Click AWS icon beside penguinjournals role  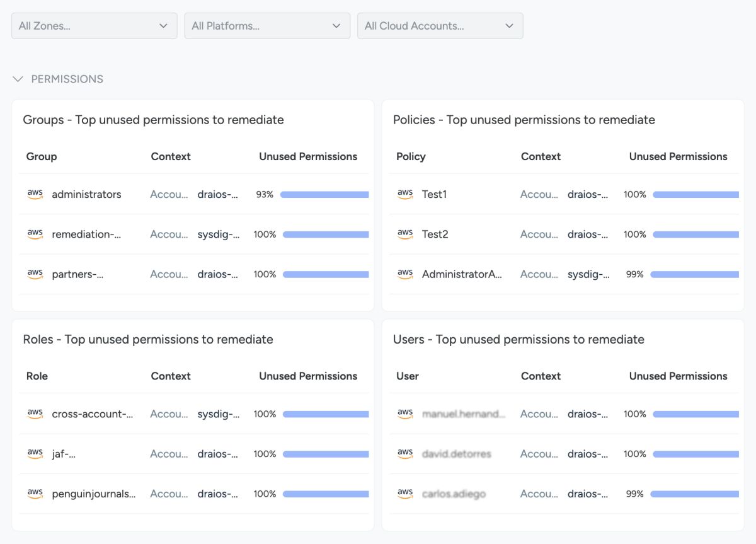(x=35, y=494)
